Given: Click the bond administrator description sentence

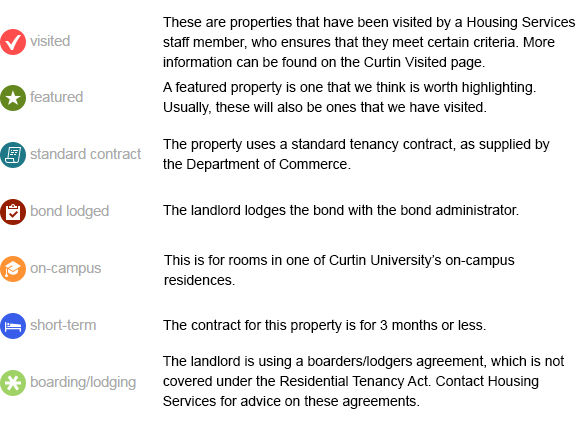Looking at the screenshot, I should pyautogui.click(x=341, y=210).
